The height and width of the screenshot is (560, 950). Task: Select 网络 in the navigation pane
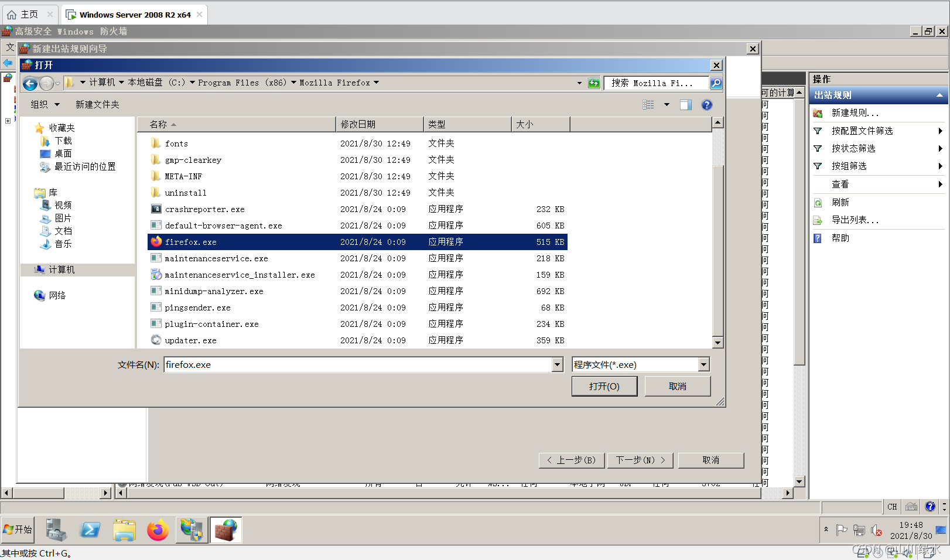57,296
